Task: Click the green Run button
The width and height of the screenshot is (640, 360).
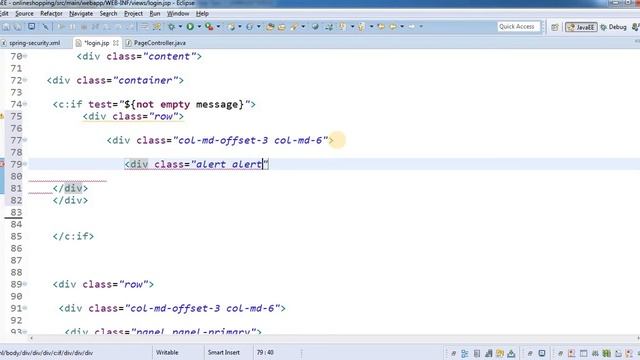Action: click(x=190, y=27)
